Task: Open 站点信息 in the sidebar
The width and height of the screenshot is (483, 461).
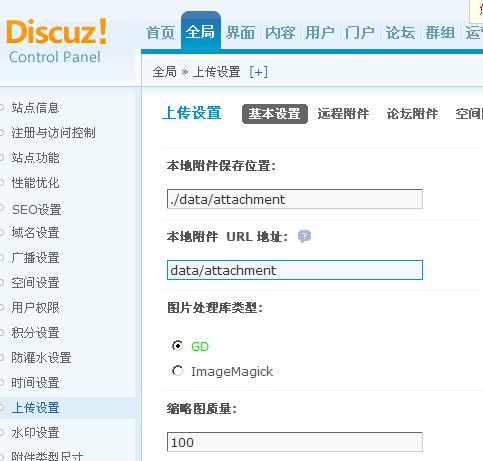Action: 35,108
